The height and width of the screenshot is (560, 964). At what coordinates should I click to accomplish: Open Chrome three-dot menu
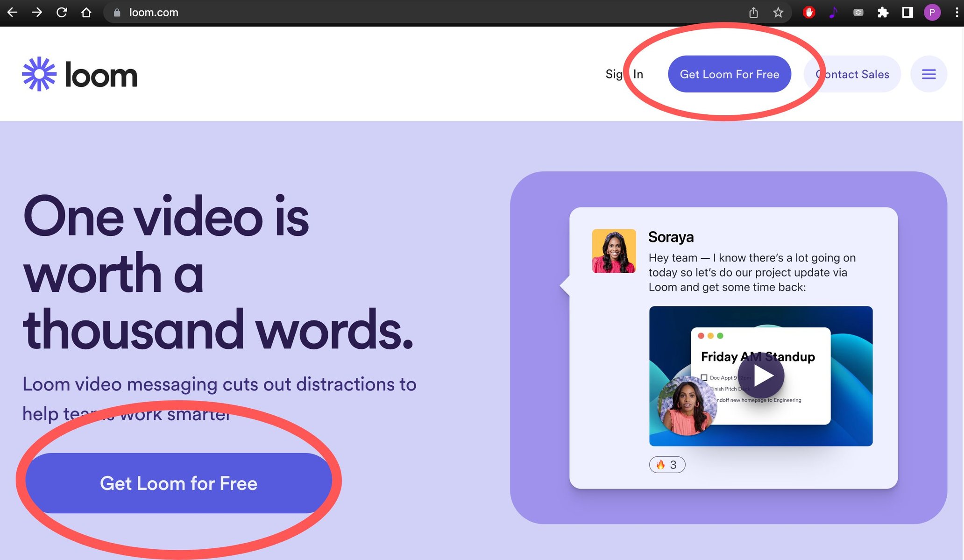tap(956, 13)
